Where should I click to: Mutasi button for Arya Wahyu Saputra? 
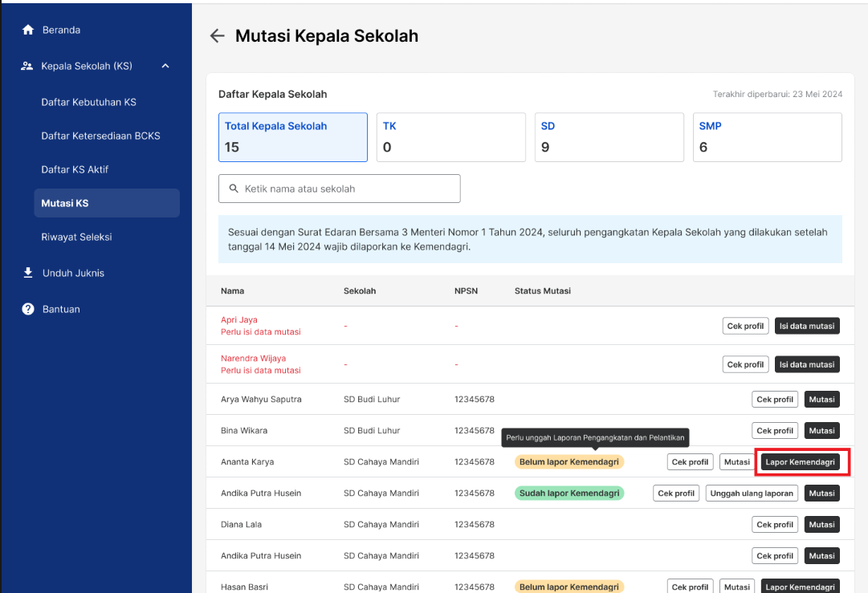pos(822,400)
